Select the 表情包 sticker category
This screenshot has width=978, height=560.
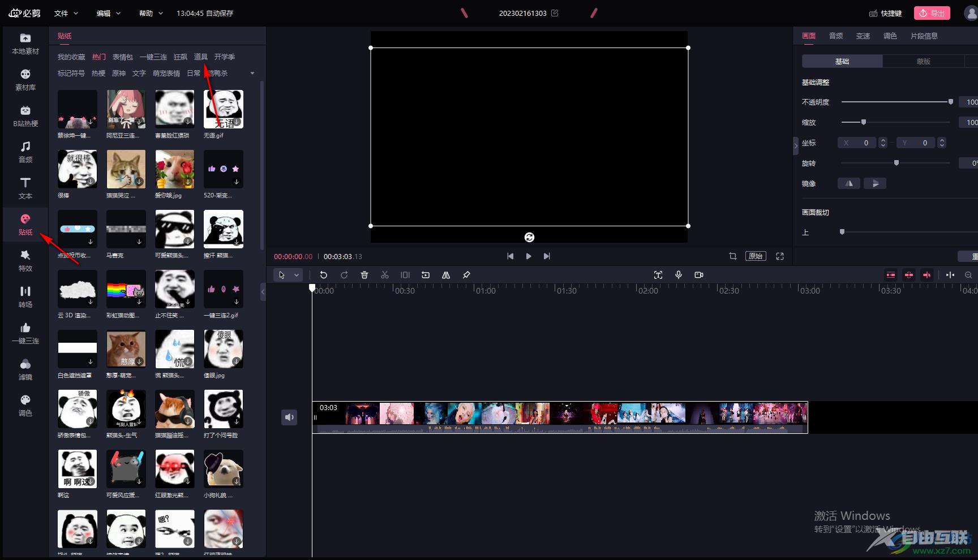click(x=123, y=57)
